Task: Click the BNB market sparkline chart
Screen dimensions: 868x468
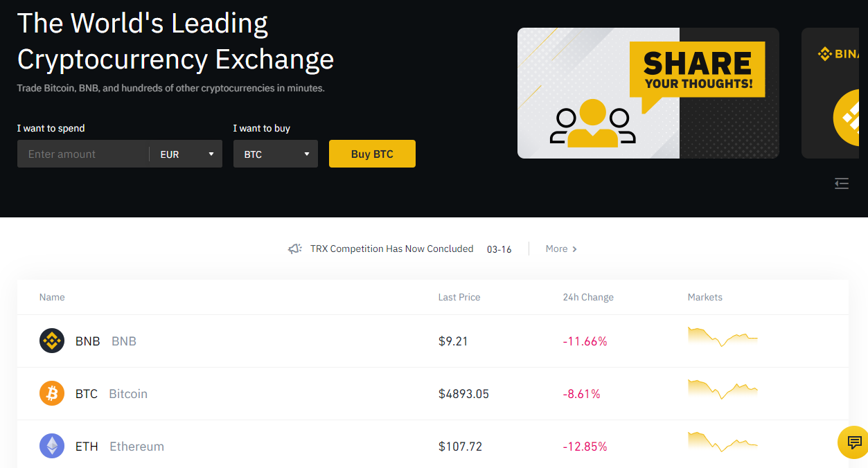Action: click(723, 336)
